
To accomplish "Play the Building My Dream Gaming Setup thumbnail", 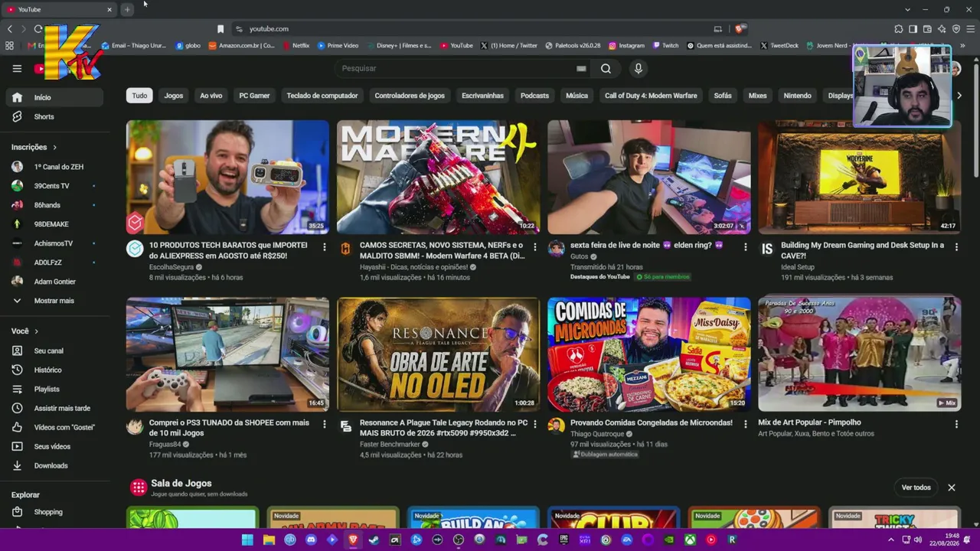I will (859, 177).
